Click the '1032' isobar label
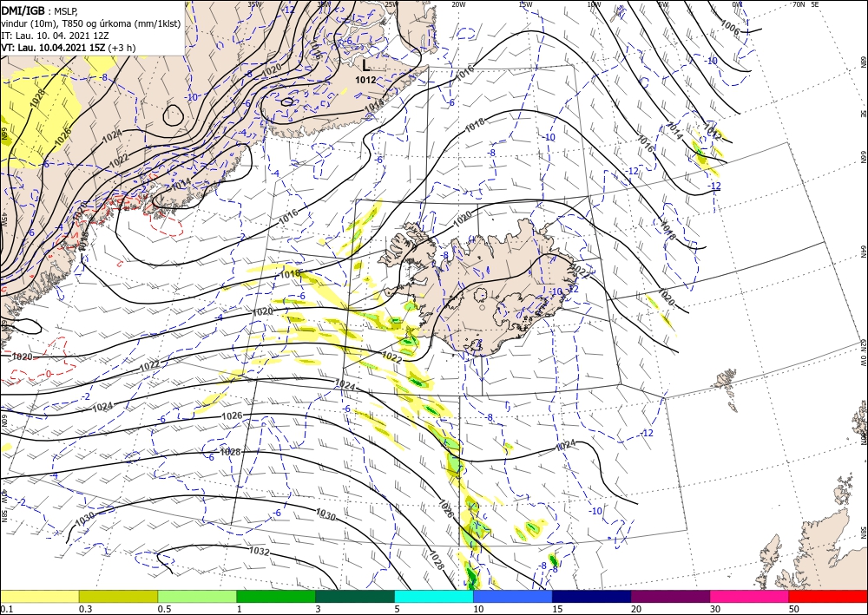The width and height of the screenshot is (868, 615). click(259, 552)
